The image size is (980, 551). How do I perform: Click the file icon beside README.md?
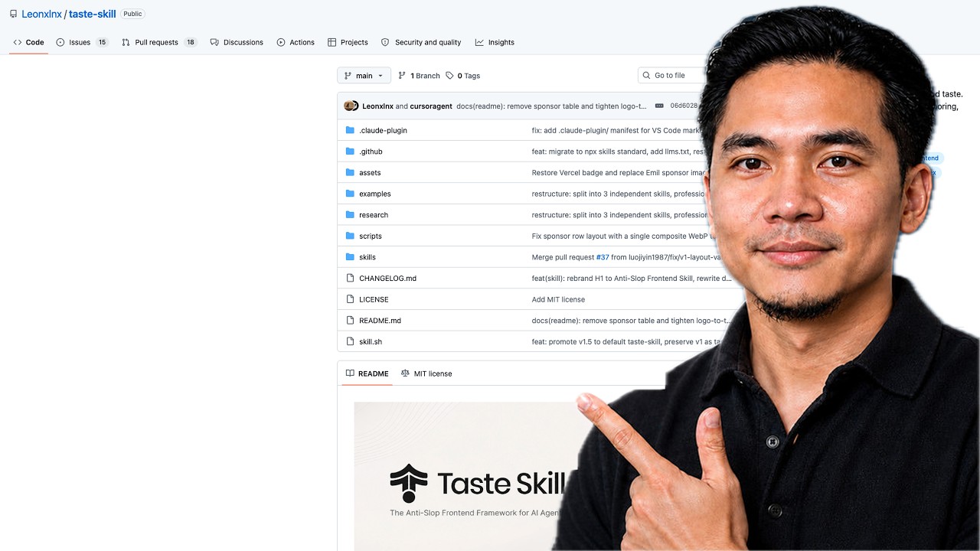(350, 321)
